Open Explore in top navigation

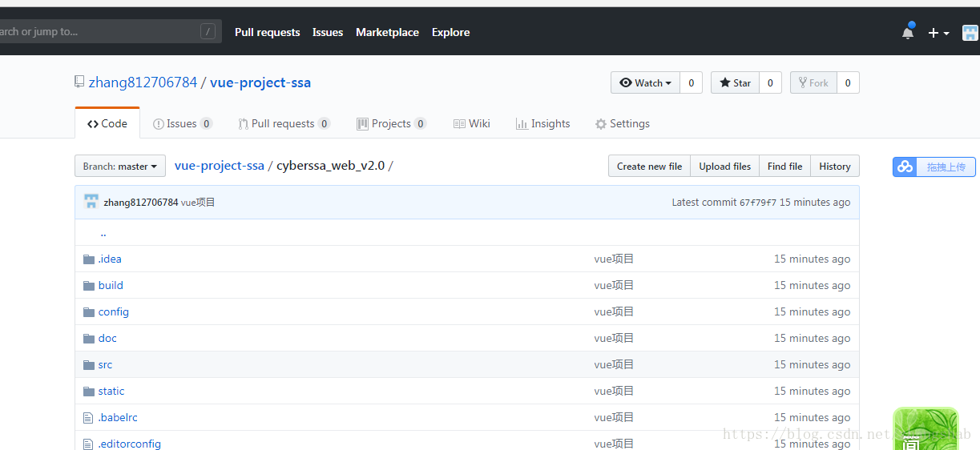point(451,33)
